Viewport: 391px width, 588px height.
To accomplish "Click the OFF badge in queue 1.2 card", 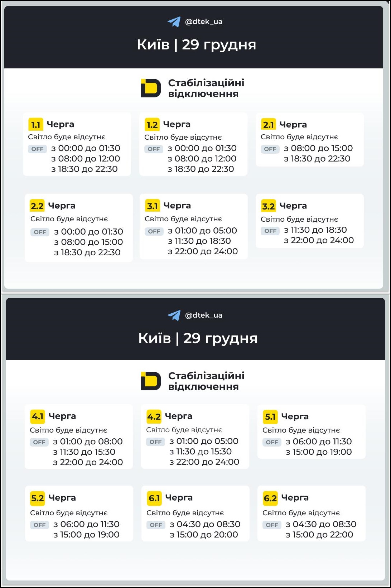I will 154,149.
